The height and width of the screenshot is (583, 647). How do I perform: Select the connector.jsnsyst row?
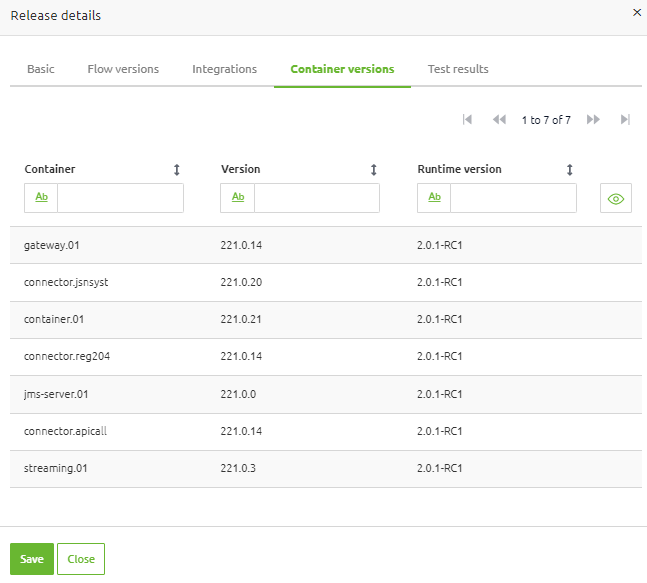pos(326,282)
